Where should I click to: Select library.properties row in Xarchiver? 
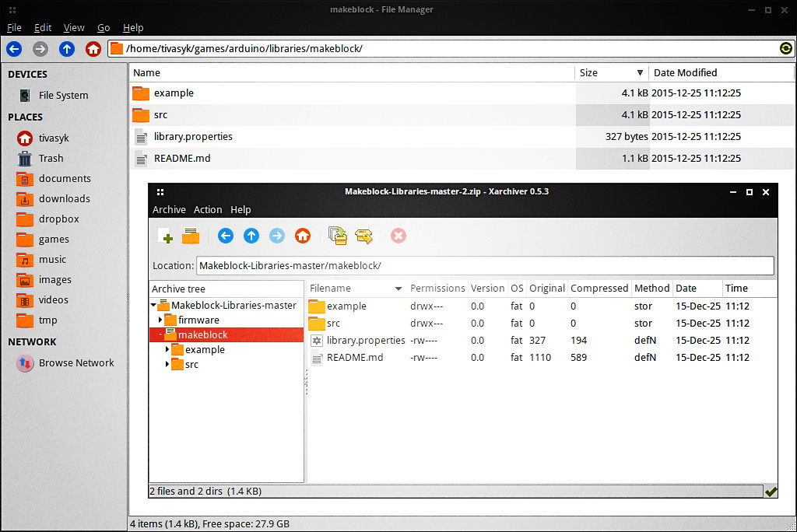(x=542, y=341)
